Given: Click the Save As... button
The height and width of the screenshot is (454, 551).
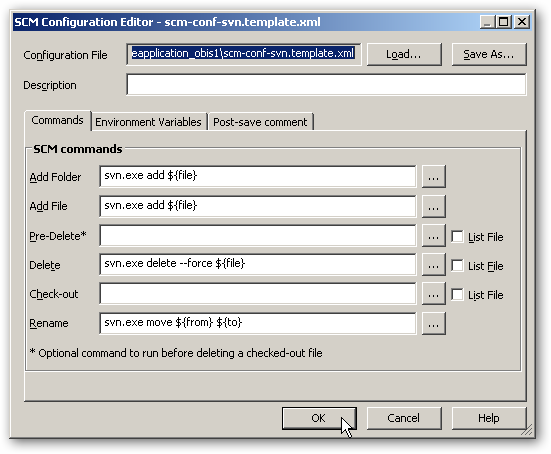Looking at the screenshot, I should coord(489,54).
